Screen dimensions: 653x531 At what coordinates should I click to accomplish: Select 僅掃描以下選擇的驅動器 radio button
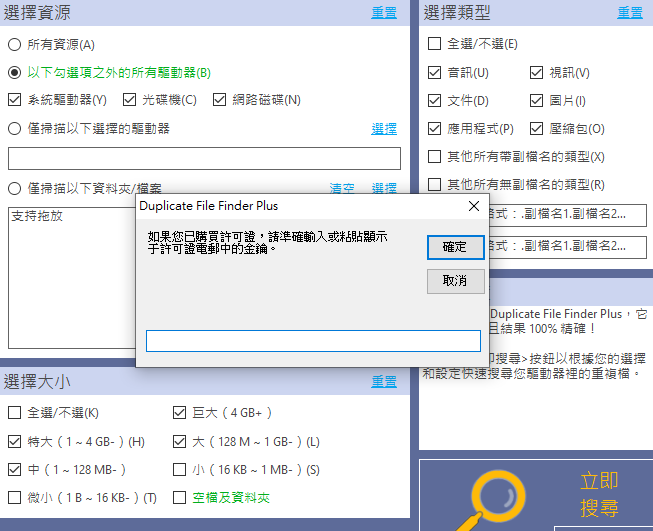pyautogui.click(x=15, y=128)
